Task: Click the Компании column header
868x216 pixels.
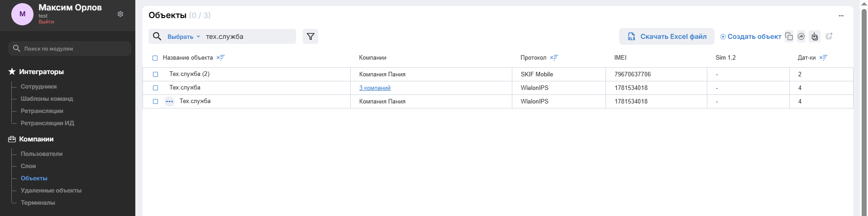Action: pos(372,57)
